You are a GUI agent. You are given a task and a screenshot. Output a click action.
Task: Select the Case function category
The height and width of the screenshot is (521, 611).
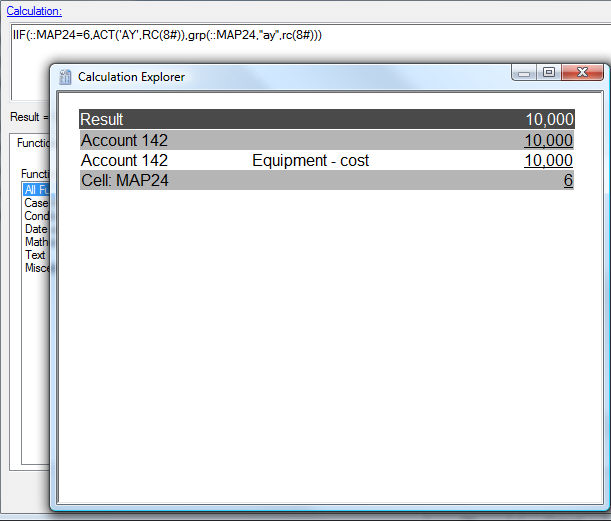pyautogui.click(x=37, y=203)
